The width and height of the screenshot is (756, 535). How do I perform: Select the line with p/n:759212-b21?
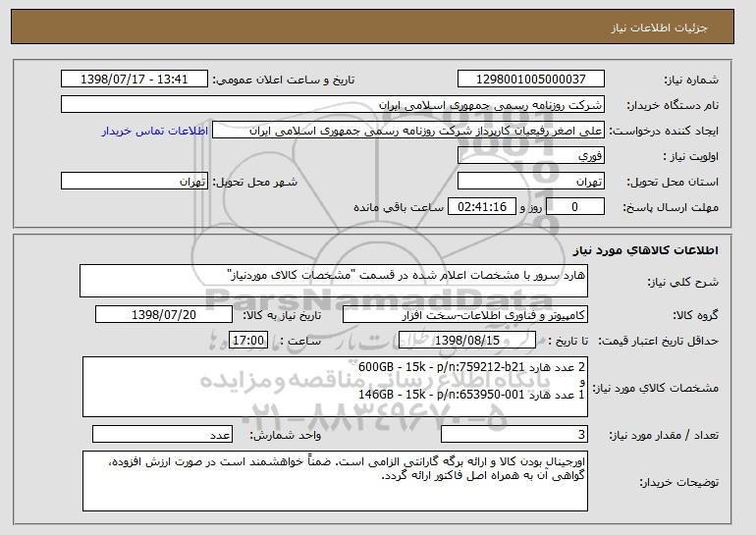tap(471, 367)
